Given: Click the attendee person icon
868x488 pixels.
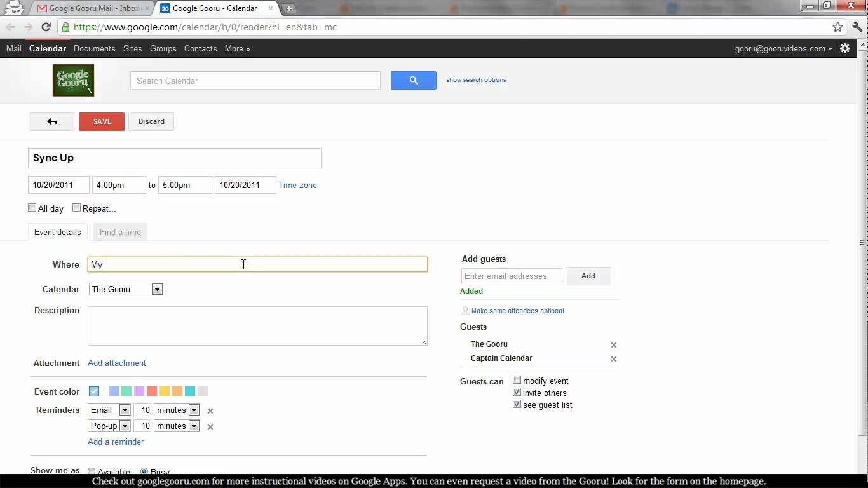Looking at the screenshot, I should click(465, 311).
